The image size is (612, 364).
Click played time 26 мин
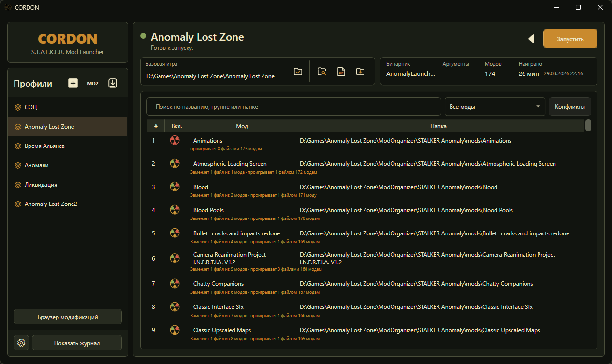tap(529, 74)
